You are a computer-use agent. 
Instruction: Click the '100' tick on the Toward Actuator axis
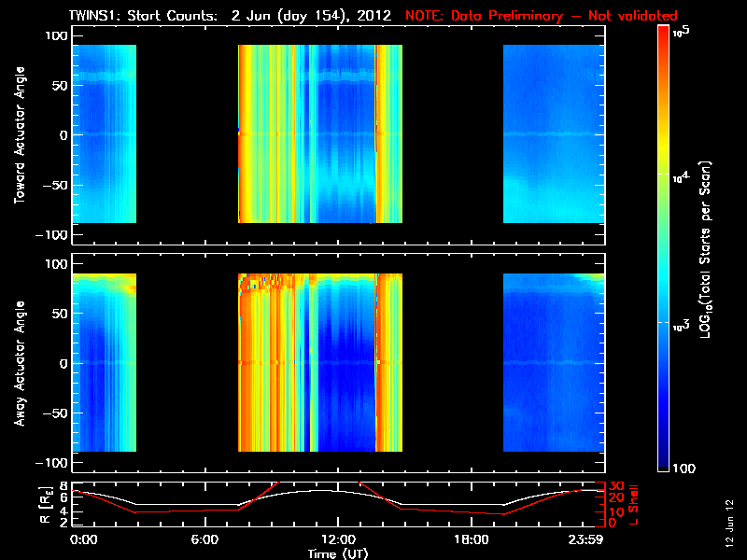pos(57,35)
